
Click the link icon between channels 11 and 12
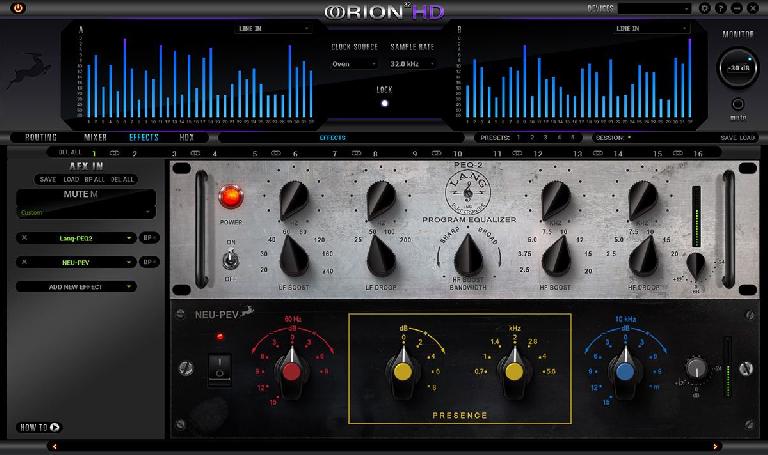[x=517, y=153]
